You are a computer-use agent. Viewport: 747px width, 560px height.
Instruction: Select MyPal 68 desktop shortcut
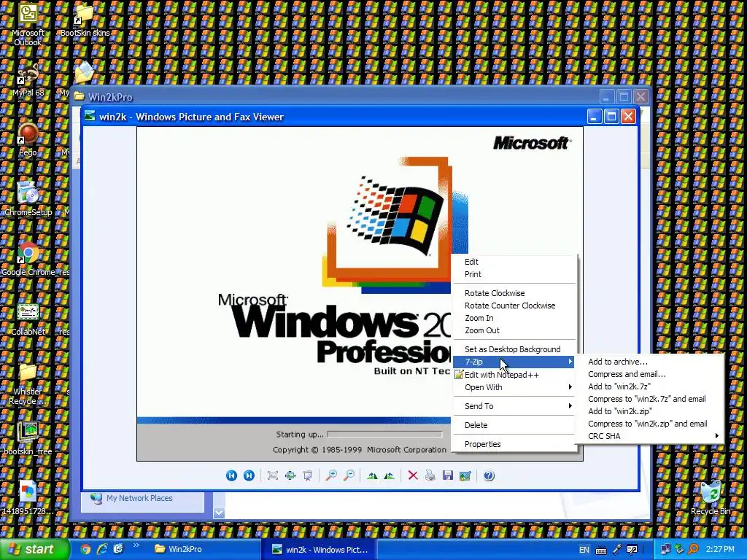click(x=28, y=81)
